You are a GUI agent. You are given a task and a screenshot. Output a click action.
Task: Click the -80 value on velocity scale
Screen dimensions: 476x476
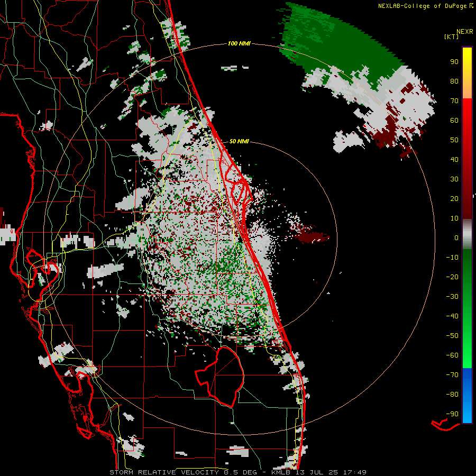(x=452, y=395)
